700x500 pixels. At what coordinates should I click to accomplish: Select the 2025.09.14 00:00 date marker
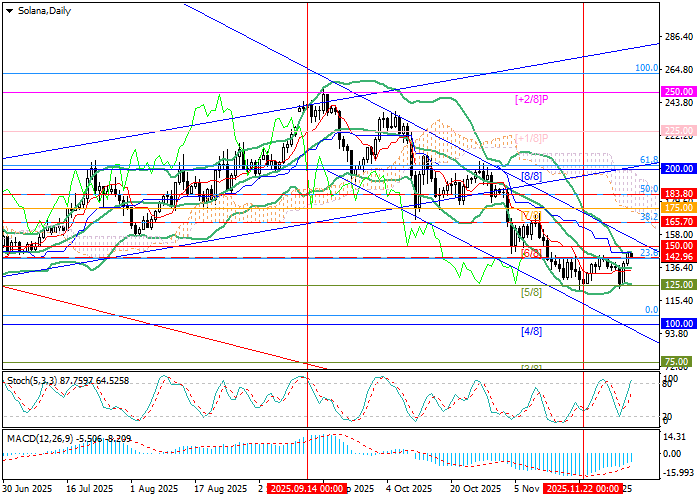pos(307,490)
